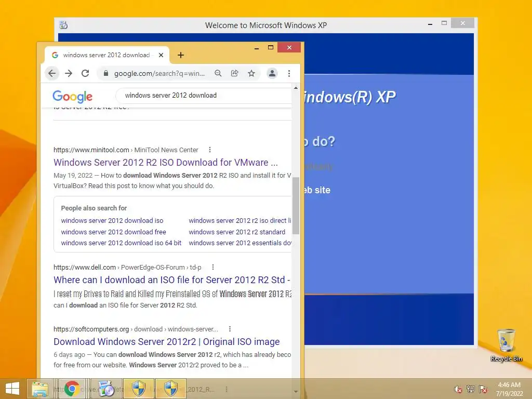Click windows server 2012 download iso suggestion

(x=112, y=220)
